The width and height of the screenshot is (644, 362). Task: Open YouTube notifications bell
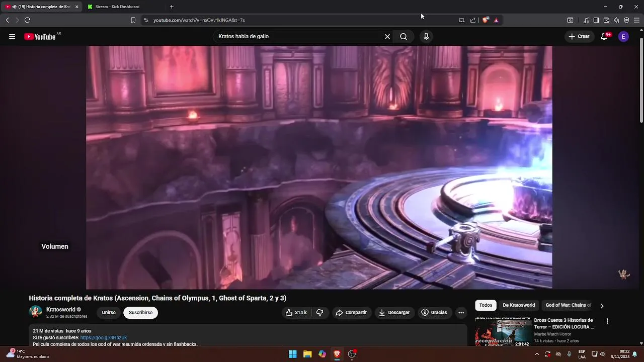[605, 37]
